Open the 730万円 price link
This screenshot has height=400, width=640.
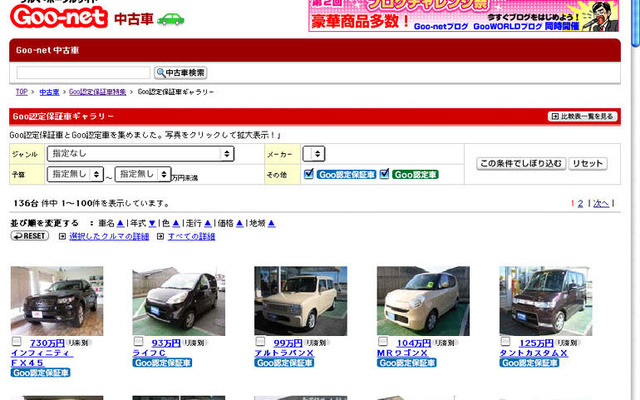tap(47, 343)
